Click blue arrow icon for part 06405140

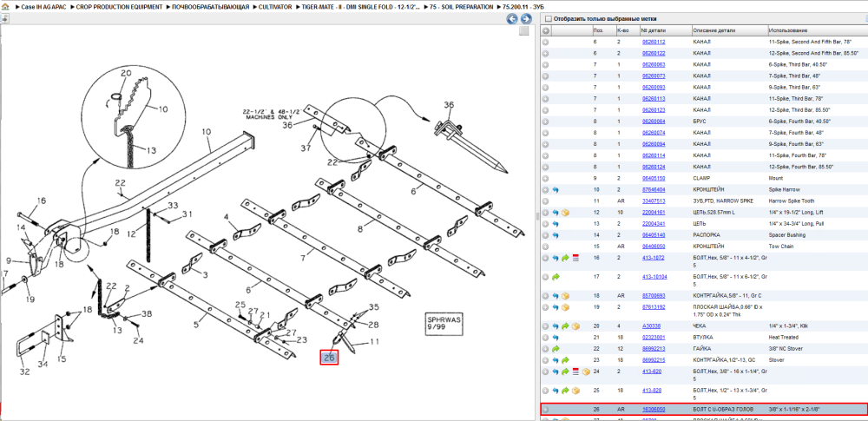[556, 235]
